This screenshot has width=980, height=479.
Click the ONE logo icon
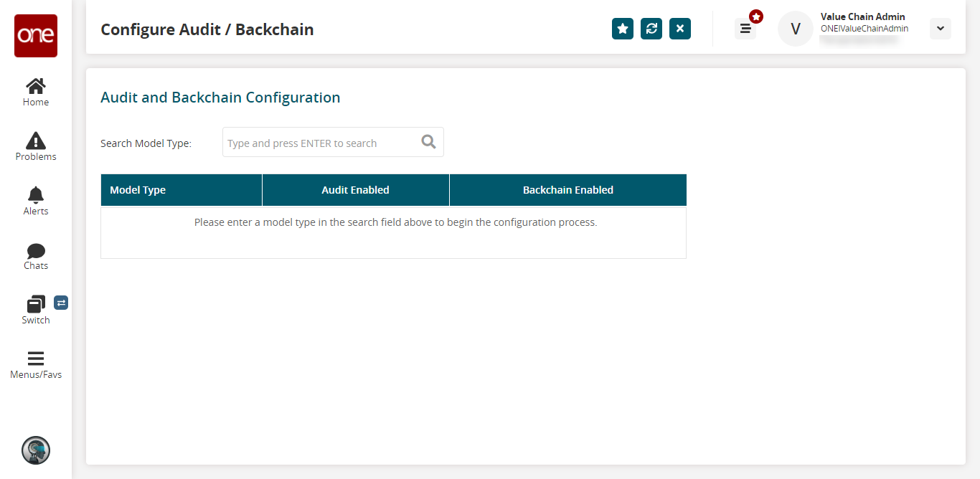36,36
